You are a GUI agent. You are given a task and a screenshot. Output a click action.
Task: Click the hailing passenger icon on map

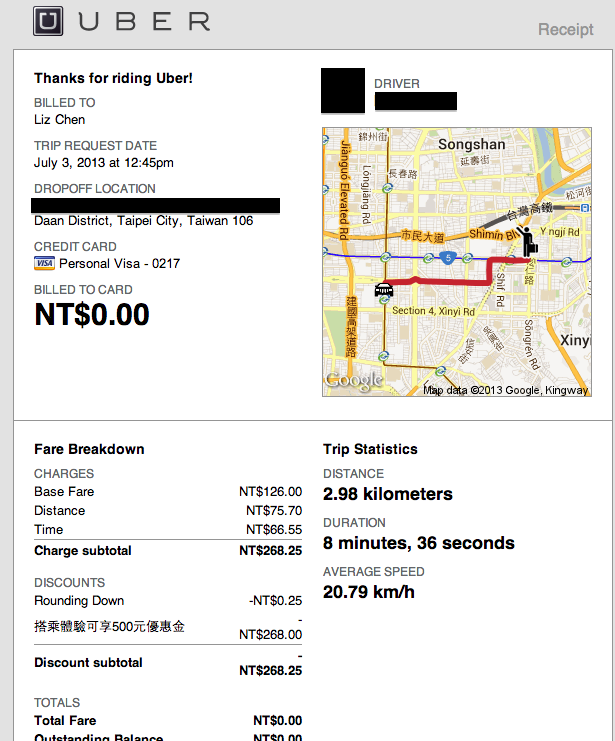click(528, 241)
